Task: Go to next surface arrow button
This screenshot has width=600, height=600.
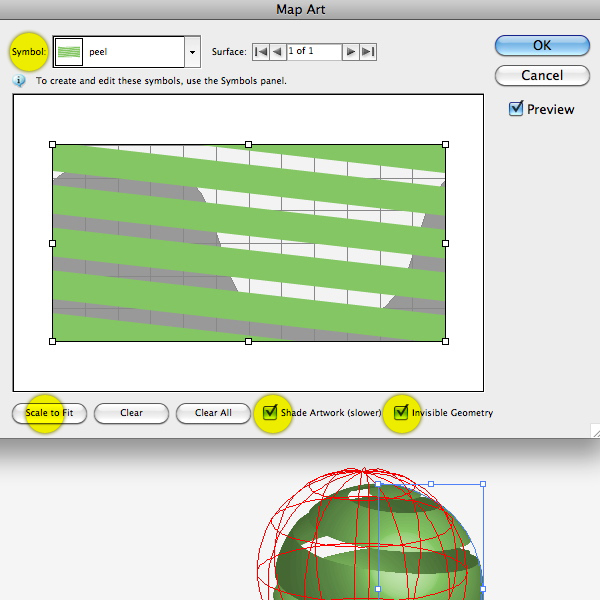Action: tap(351, 52)
